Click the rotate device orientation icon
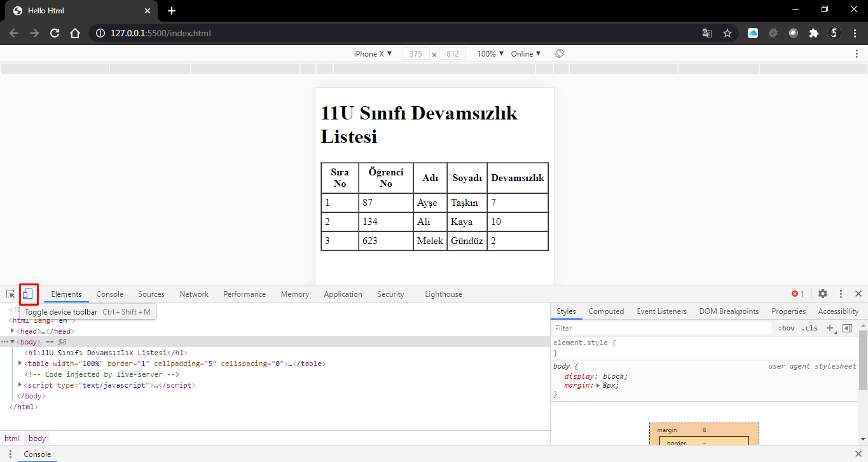This screenshot has width=868, height=462. [x=560, y=53]
